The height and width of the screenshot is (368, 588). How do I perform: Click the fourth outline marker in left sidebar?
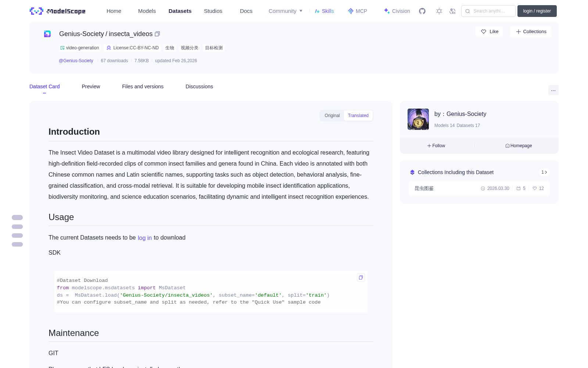17,244
